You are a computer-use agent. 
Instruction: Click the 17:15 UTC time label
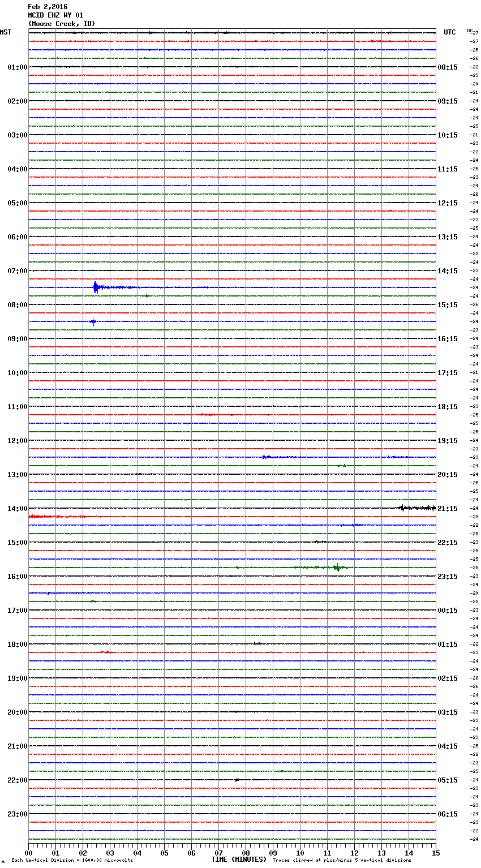coord(448,373)
